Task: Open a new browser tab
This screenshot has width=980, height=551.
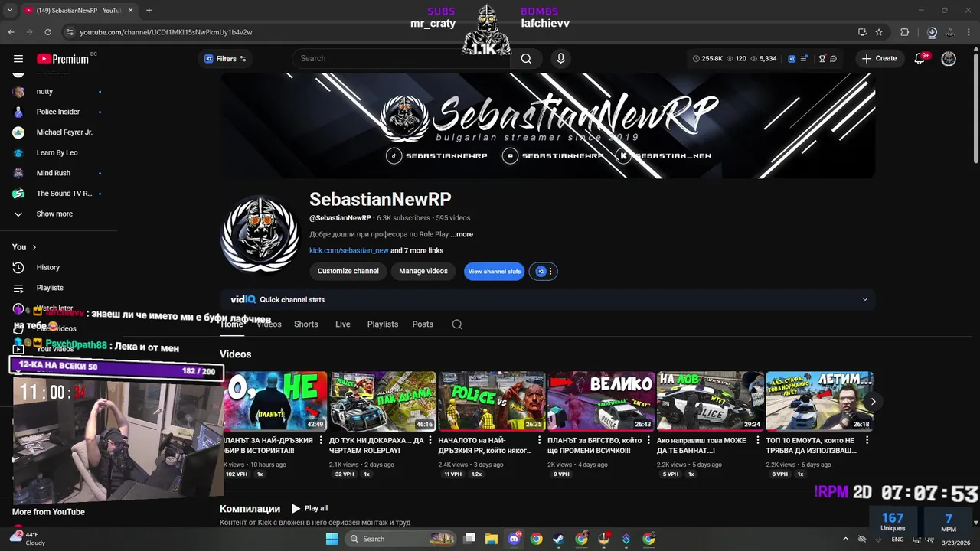Action: tap(149, 10)
